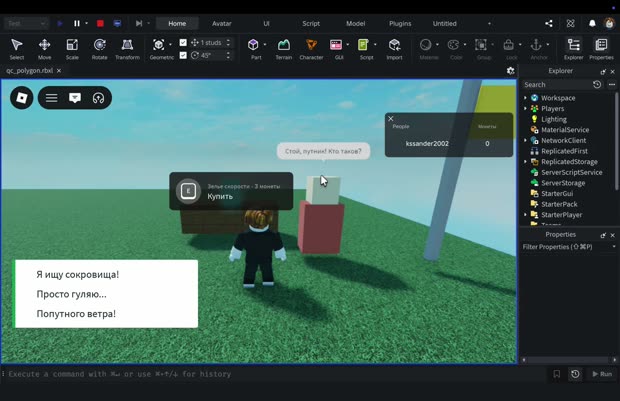Switch to the Model tab
Viewport: 620px width, 401px height.
tap(355, 24)
